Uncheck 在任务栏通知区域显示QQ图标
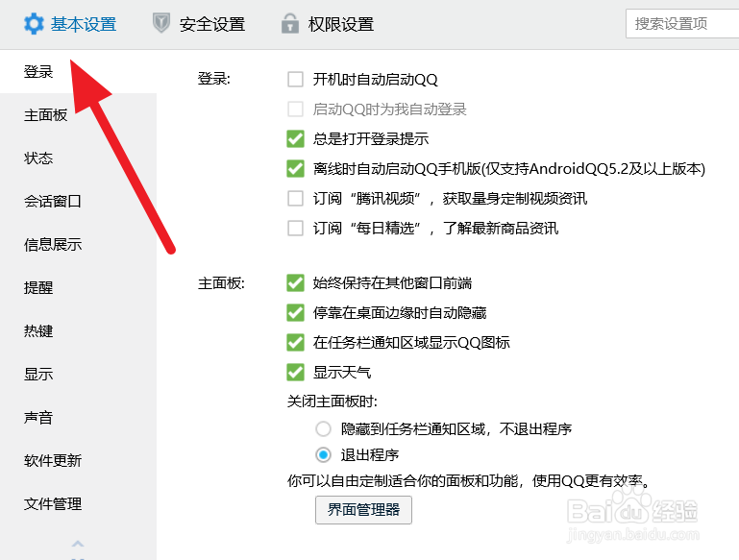Image resolution: width=739 pixels, height=560 pixels. (x=296, y=342)
